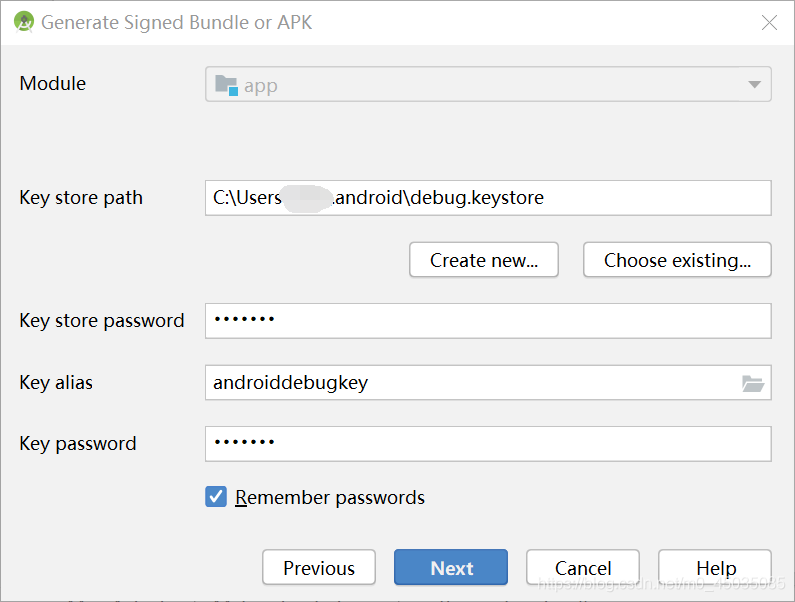
Task: Focus the Key store password field
Action: click(x=488, y=321)
